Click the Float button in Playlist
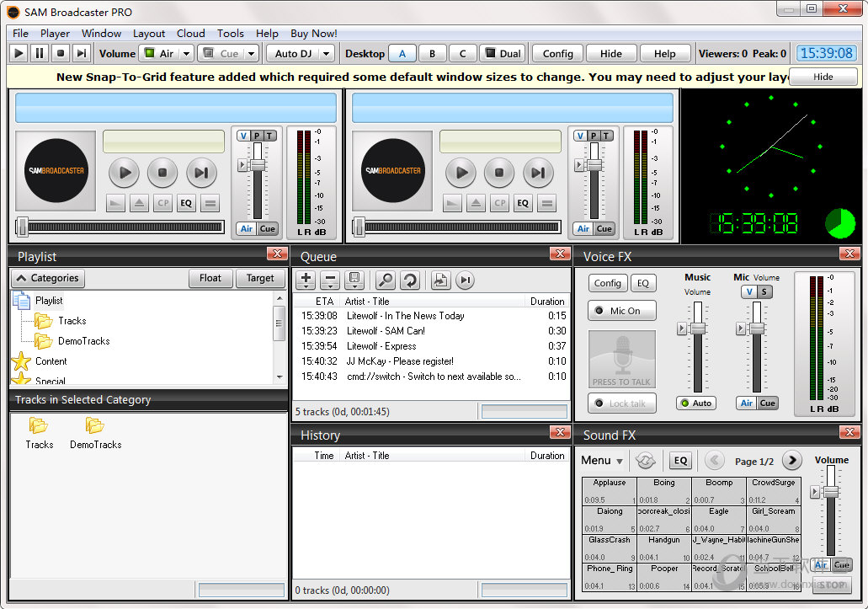The image size is (868, 609). coord(210,278)
